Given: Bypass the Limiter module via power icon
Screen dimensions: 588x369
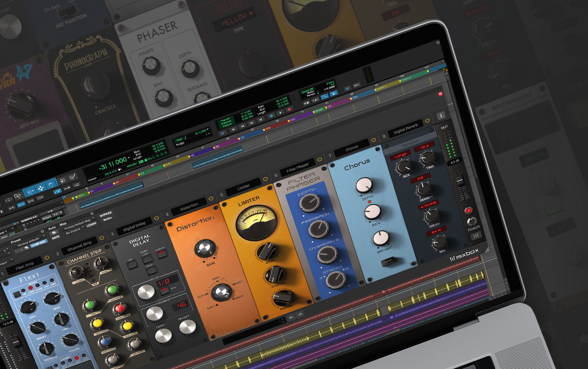Looking at the screenshot, I should click(x=265, y=178).
